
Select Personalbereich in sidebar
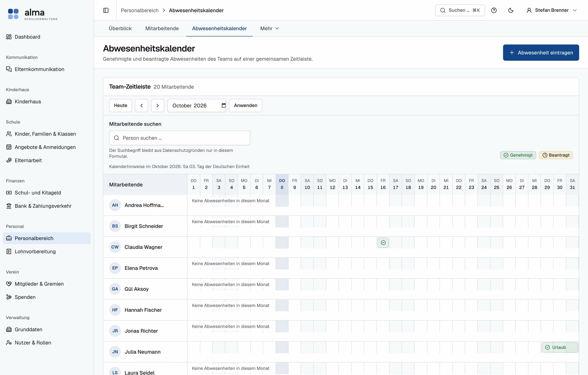(47, 238)
